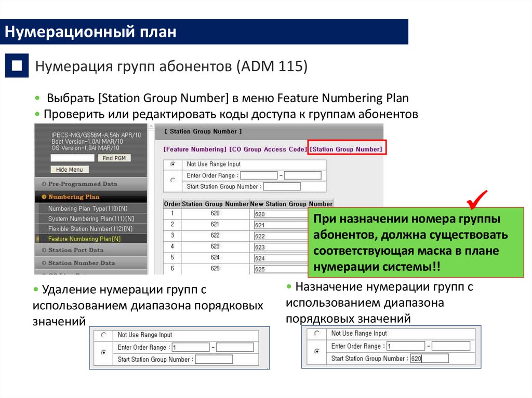532x398 pixels.
Task: Select Enter Order Range radio in Удаление example
Action: (x=103, y=352)
